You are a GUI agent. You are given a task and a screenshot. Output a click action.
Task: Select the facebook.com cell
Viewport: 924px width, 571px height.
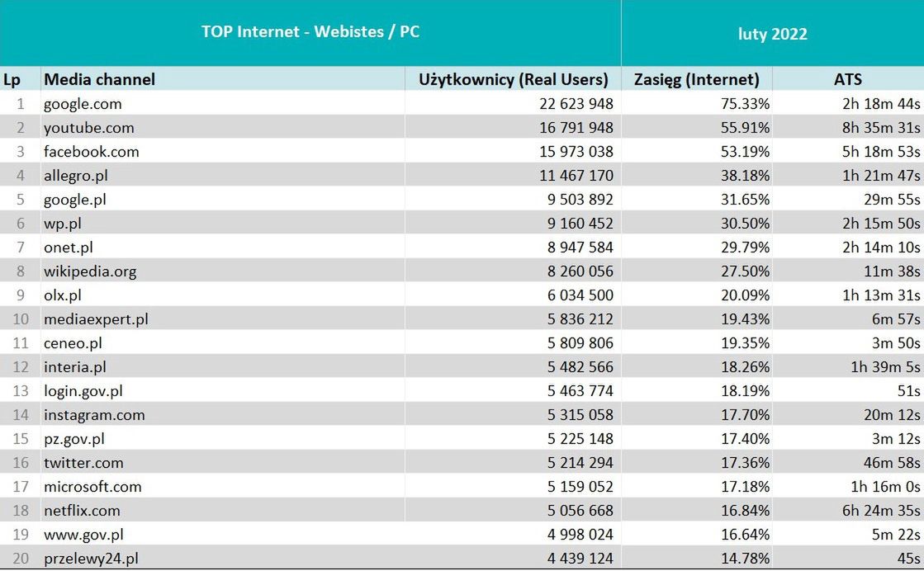pos(91,152)
